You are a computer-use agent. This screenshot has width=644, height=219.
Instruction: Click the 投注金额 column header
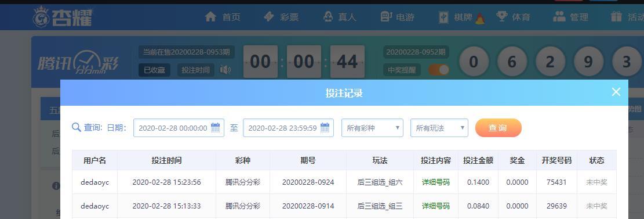478,160
